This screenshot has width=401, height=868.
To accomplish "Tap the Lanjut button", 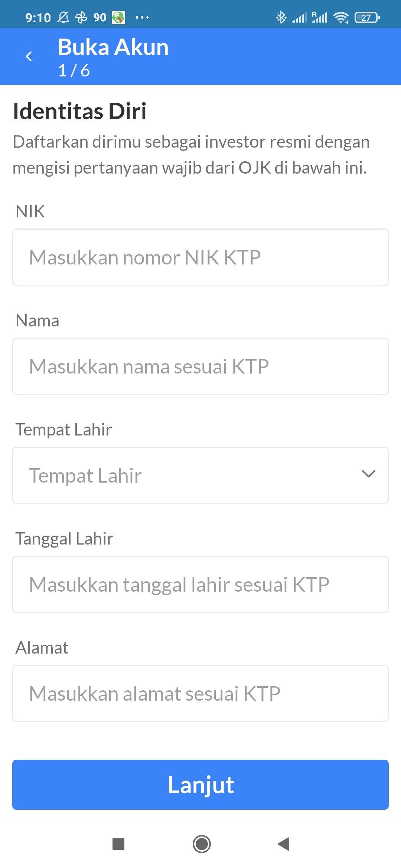I will (200, 785).
